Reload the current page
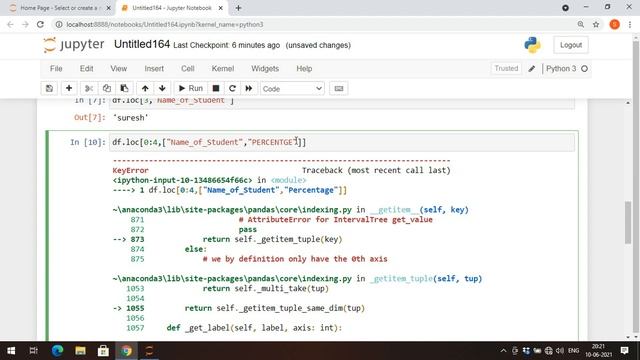 40,24
